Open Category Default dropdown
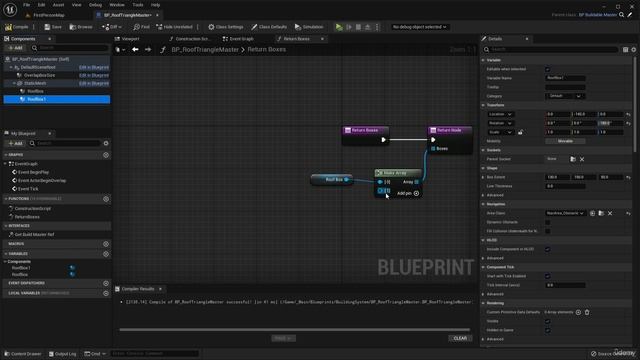Viewport: 640px width, 360px height. tap(565, 96)
